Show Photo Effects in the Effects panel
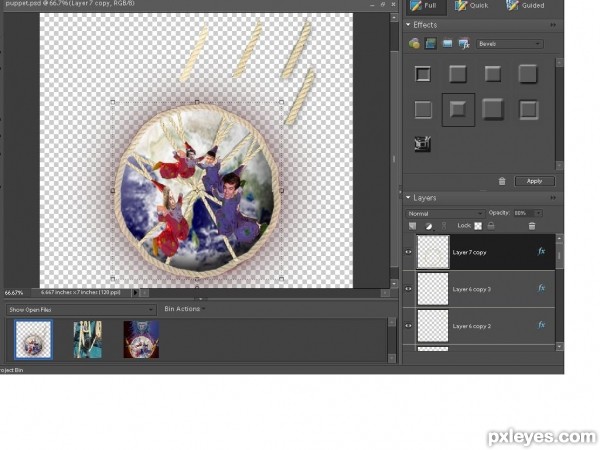 [x=447, y=44]
